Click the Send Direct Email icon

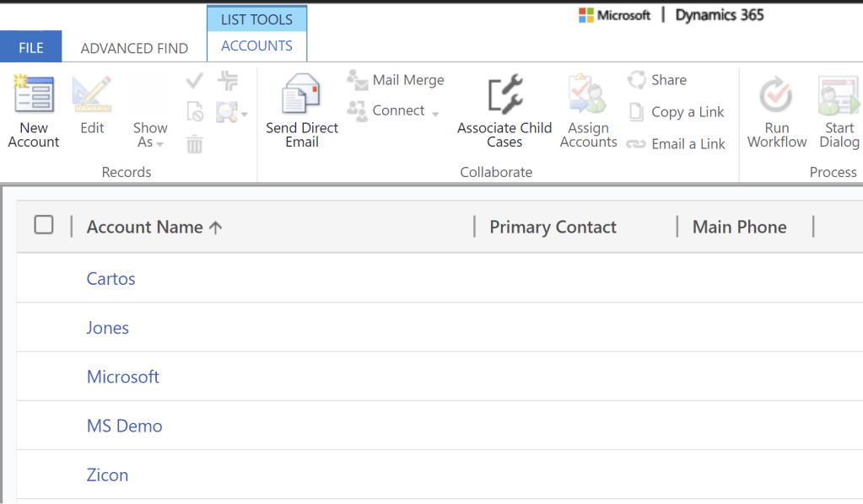301,95
